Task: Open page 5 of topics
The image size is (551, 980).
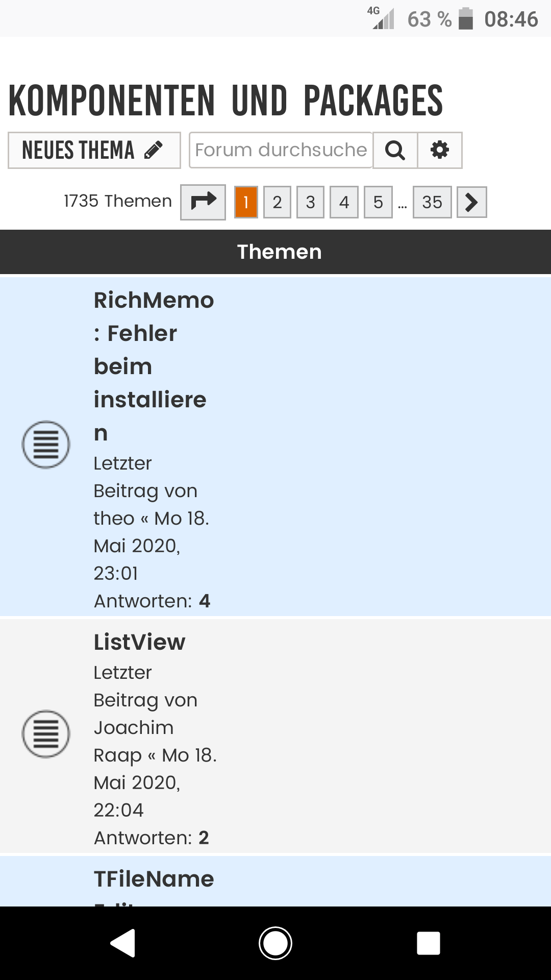Action: click(378, 202)
